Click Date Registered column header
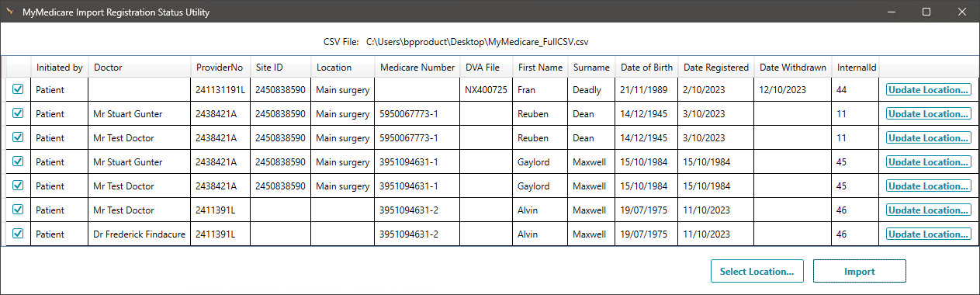Screen dimensions: 980x295 point(716,68)
